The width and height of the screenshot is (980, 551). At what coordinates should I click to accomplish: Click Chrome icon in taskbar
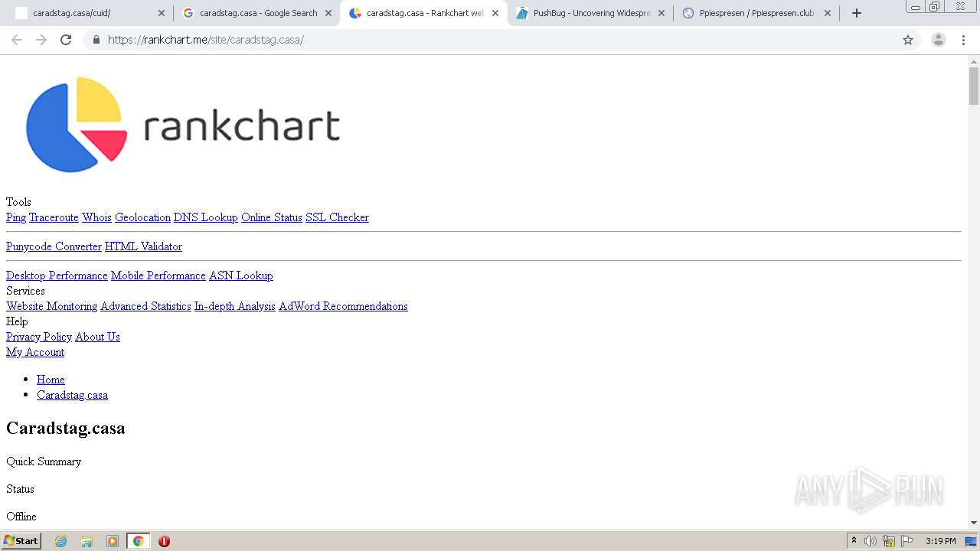pos(138,541)
